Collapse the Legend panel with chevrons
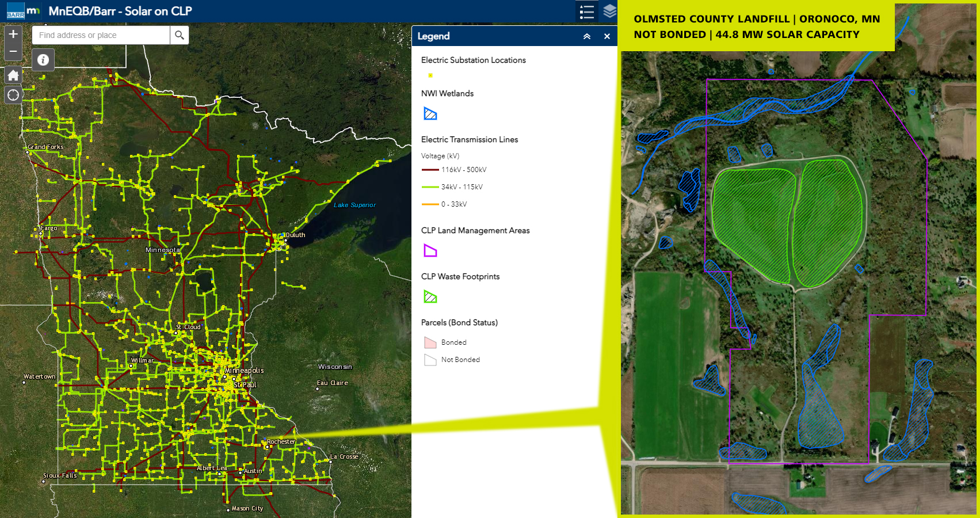The height and width of the screenshot is (518, 980). coord(587,36)
